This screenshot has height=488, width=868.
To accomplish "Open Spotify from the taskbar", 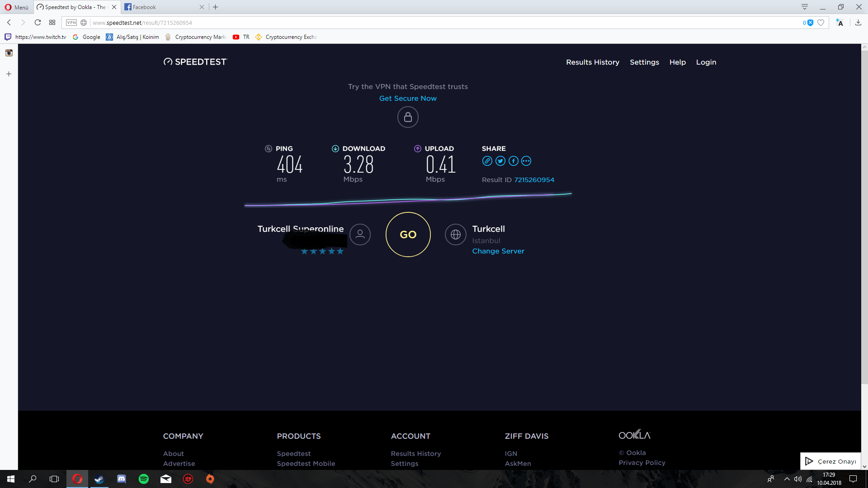I will tap(144, 479).
